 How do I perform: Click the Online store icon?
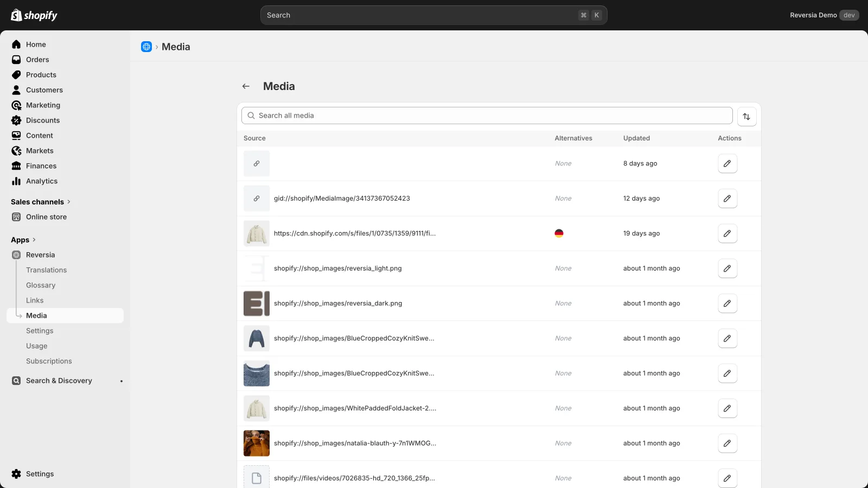pyautogui.click(x=16, y=217)
